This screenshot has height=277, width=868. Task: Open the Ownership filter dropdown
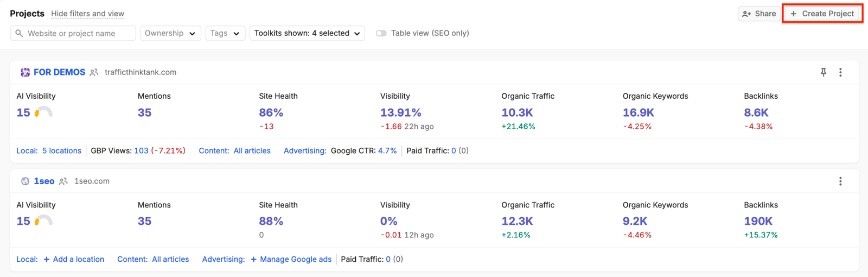[x=170, y=33]
